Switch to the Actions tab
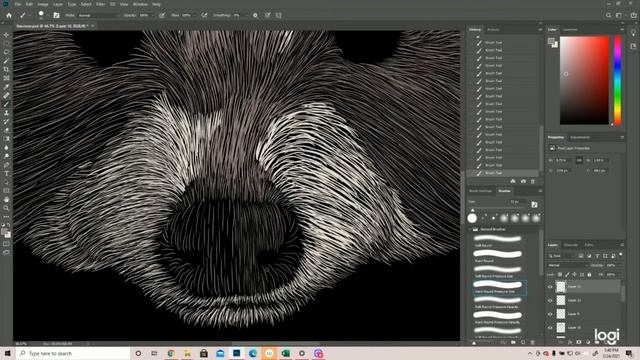640x360 pixels. pos(493,30)
